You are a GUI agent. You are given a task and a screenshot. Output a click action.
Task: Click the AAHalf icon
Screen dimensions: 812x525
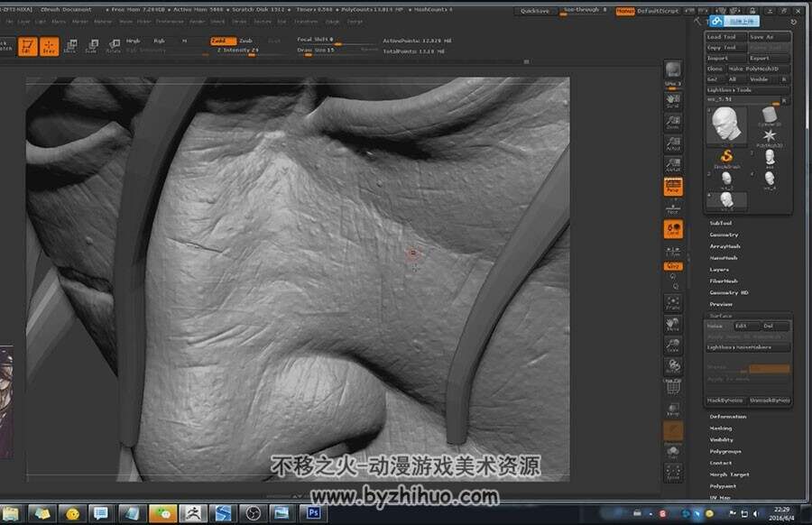click(673, 165)
